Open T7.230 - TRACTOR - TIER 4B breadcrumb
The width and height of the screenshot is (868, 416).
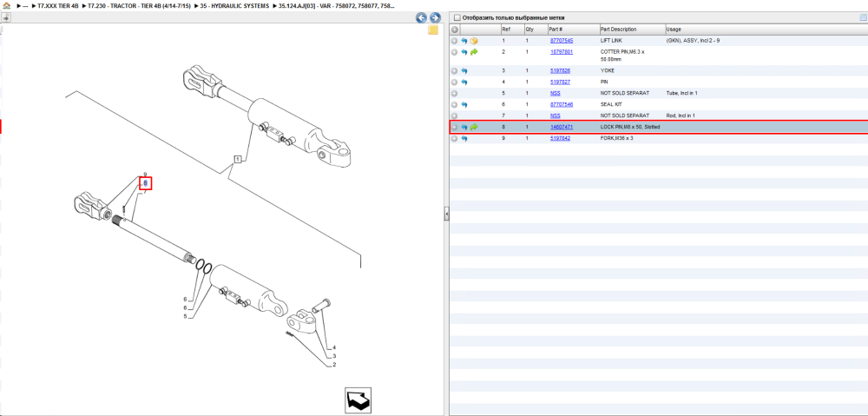click(x=139, y=5)
